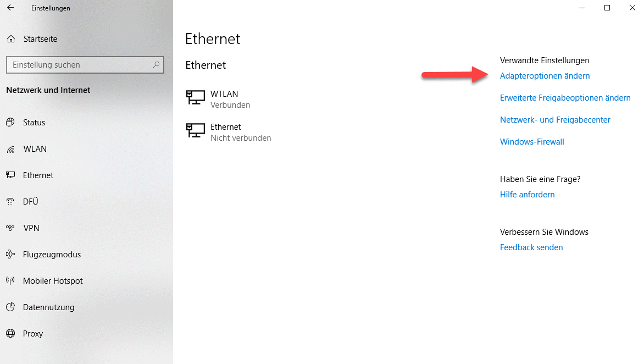Image resolution: width=644 pixels, height=364 pixels.
Task: Focus the Einstellung suchen search field
Action: (80, 65)
